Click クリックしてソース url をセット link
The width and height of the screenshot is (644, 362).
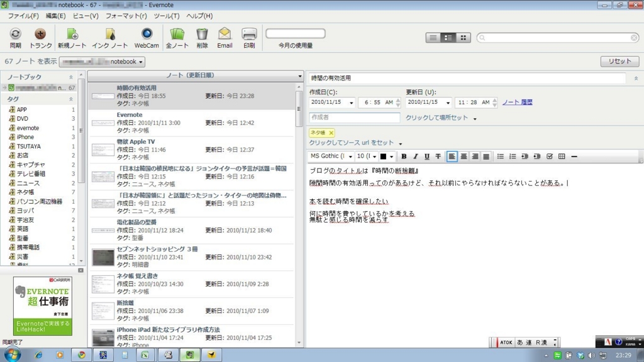pos(352,143)
